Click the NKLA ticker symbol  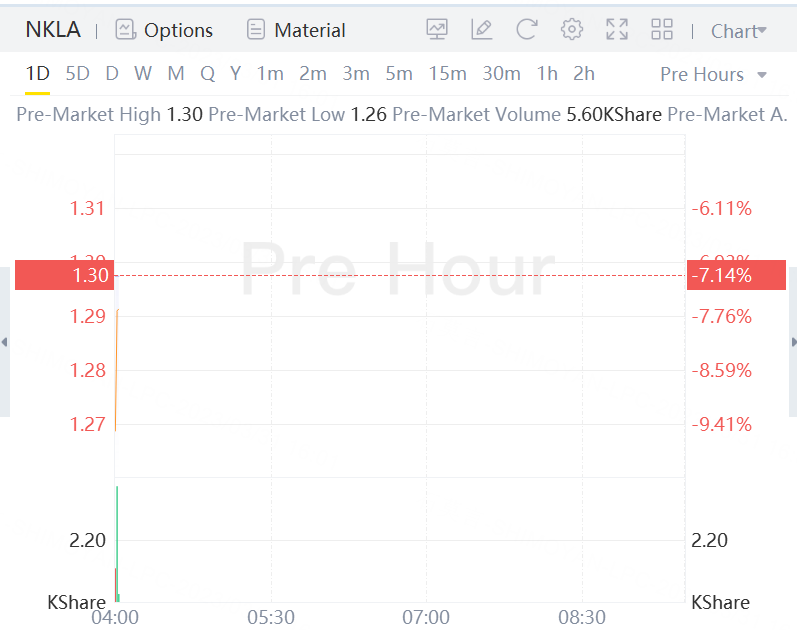[52, 30]
